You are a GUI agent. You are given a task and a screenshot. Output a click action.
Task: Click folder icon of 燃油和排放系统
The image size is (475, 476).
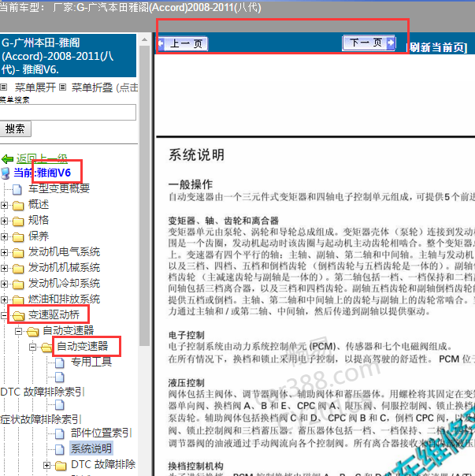pyautogui.click(x=18, y=300)
